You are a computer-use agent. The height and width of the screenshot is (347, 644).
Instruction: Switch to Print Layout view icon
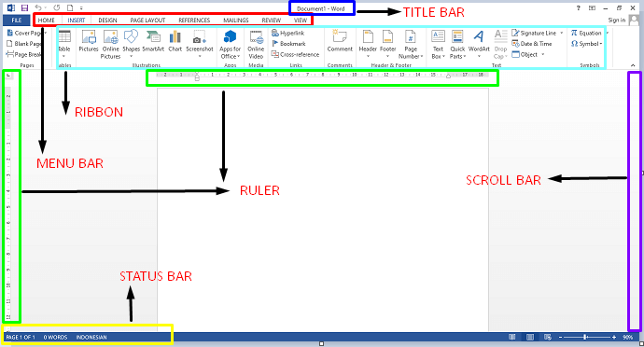click(x=530, y=337)
